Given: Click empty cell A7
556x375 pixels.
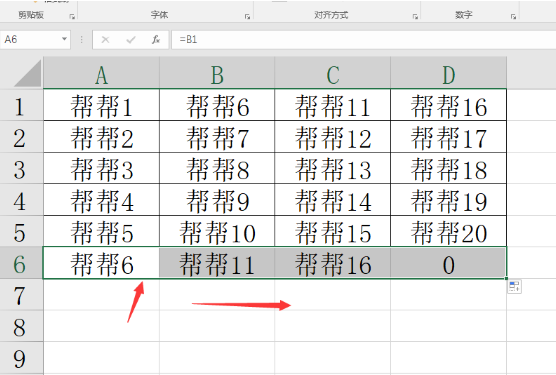Looking at the screenshot, I should (x=101, y=295).
